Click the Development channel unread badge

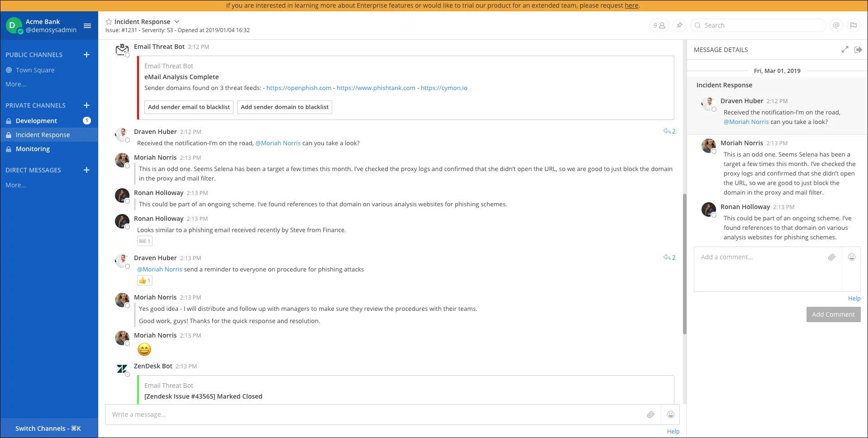87,121
